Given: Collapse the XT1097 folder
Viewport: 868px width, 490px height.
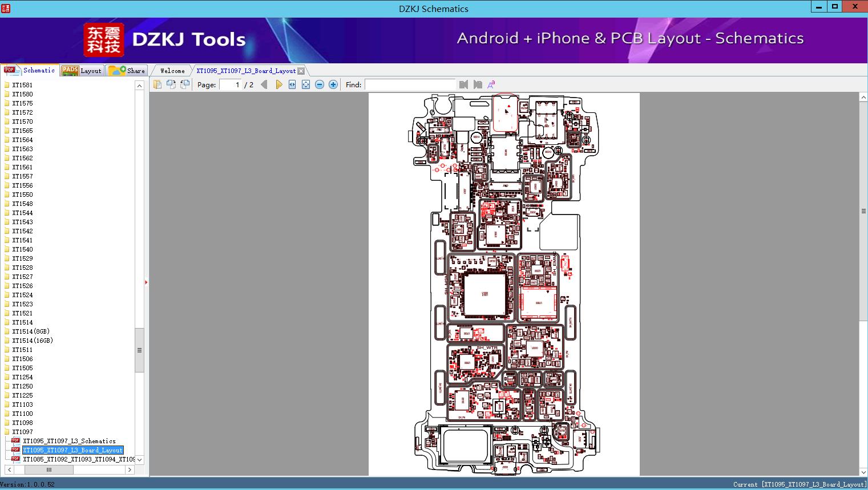Looking at the screenshot, I should pos(22,432).
